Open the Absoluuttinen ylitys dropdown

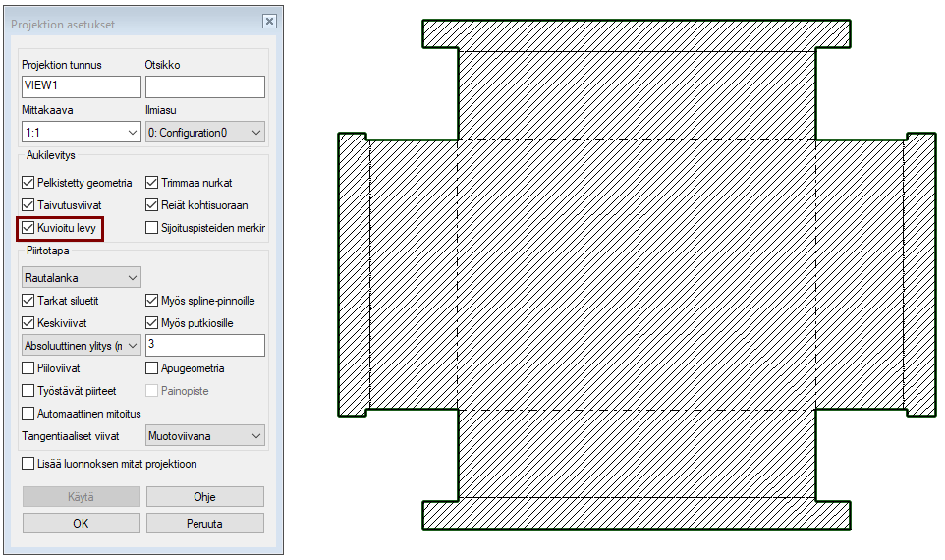[82, 345]
